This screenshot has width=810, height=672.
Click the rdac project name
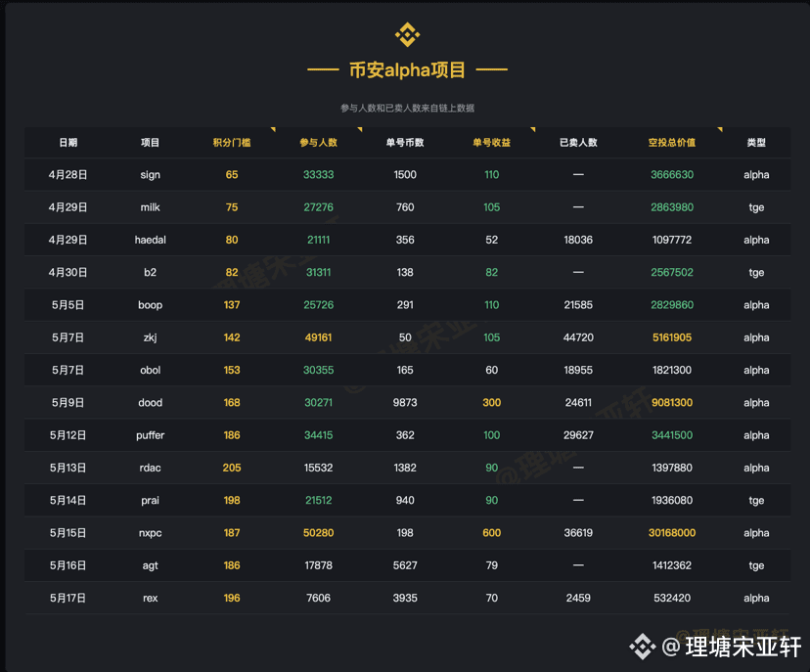coord(151,468)
